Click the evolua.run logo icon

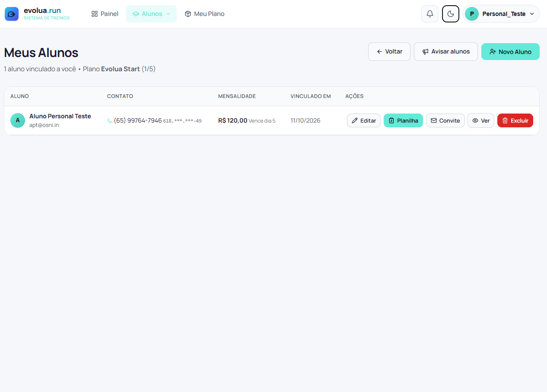pyautogui.click(x=12, y=14)
